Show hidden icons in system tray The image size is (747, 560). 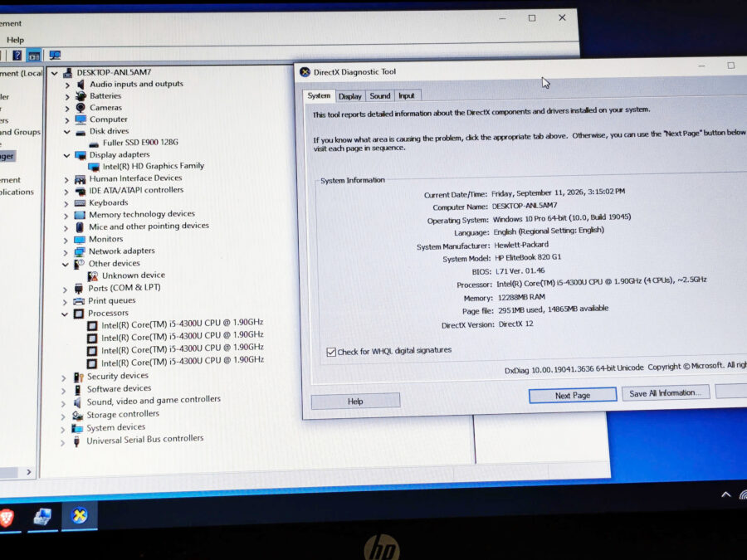pos(725,494)
